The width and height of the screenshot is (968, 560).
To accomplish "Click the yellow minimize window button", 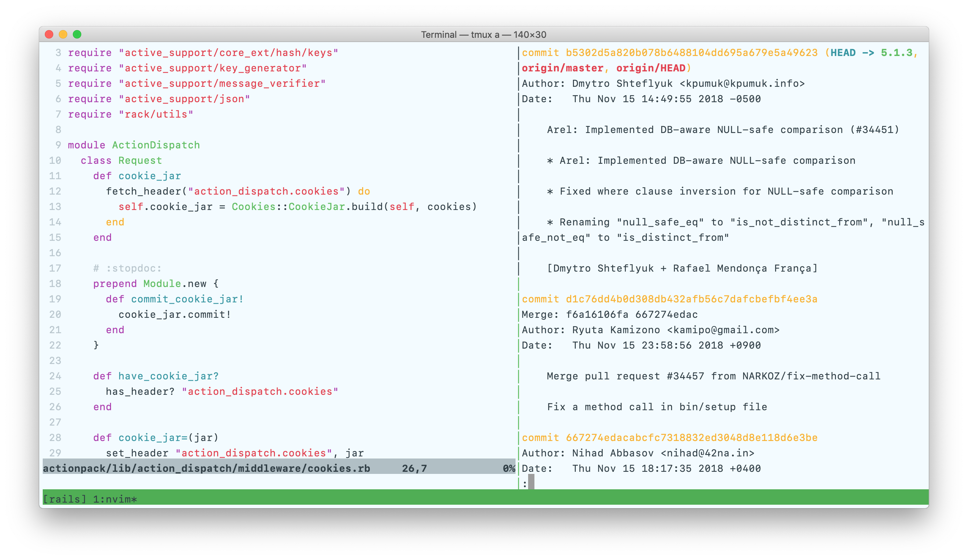I will click(x=63, y=35).
